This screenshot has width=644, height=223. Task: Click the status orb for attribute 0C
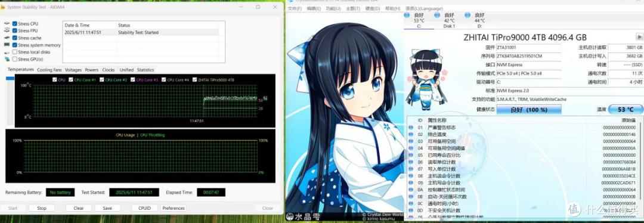[x=411, y=203]
